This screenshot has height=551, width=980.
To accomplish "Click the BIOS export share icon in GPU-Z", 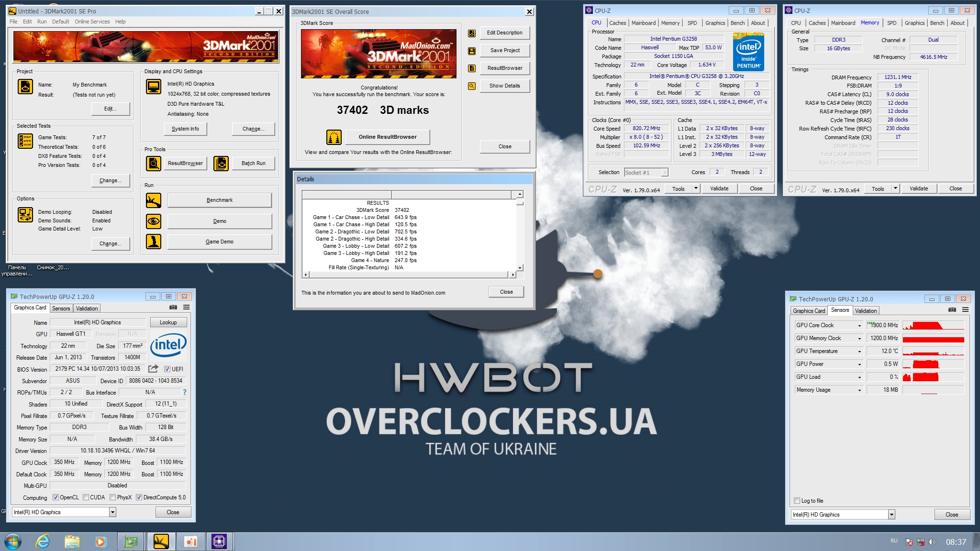I will click(x=153, y=369).
